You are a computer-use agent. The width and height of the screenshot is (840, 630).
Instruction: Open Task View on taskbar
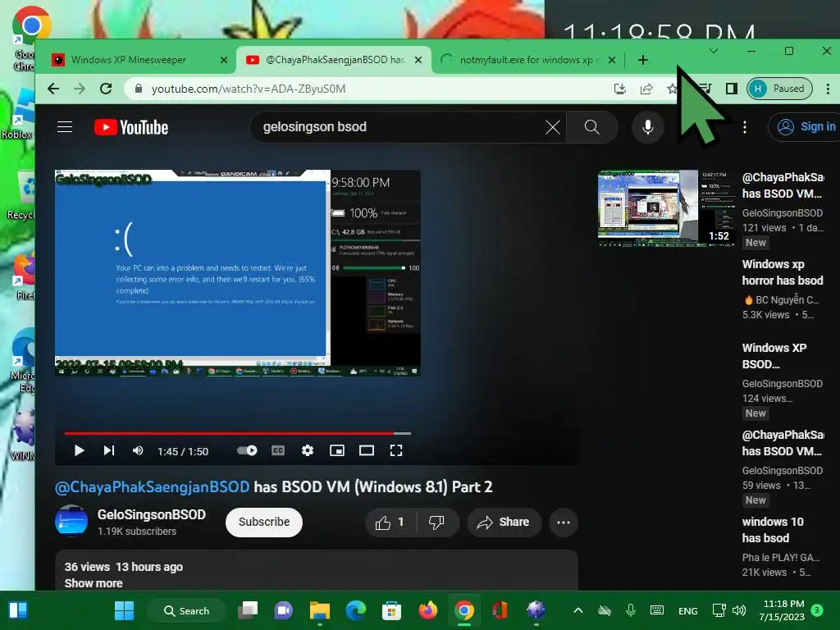point(248,610)
